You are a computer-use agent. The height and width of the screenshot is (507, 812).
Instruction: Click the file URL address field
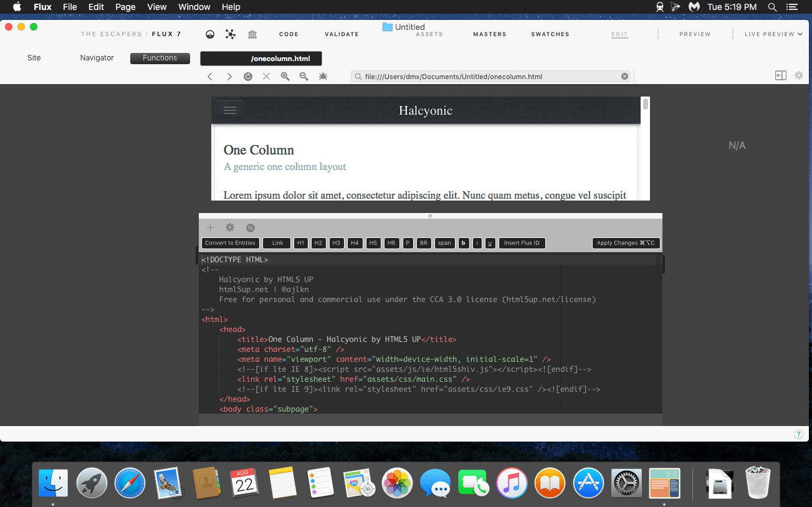pyautogui.click(x=491, y=77)
